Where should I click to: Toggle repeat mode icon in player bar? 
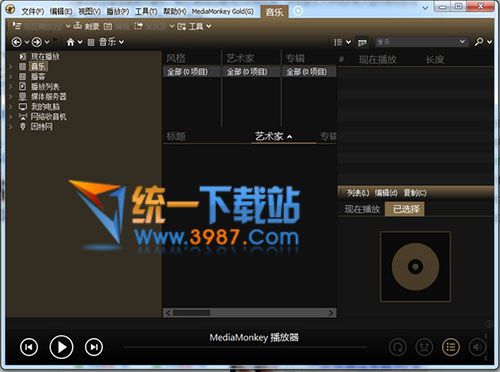point(397,347)
